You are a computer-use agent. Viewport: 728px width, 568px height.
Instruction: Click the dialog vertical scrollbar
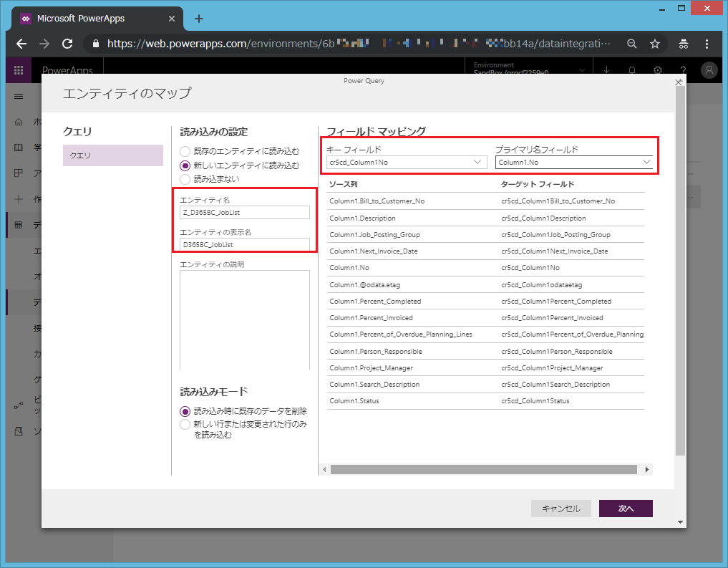(x=680, y=270)
